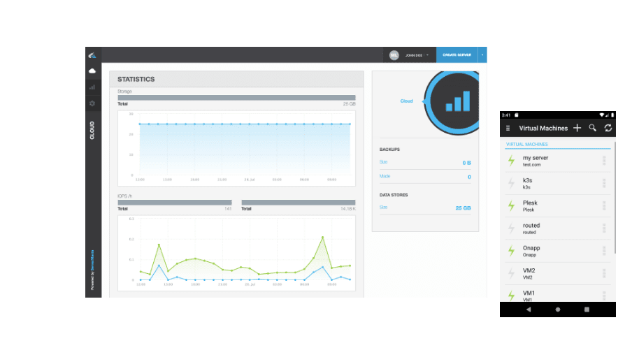Tap the search magnifier in mobile app
The image size is (632, 364).
[592, 128]
